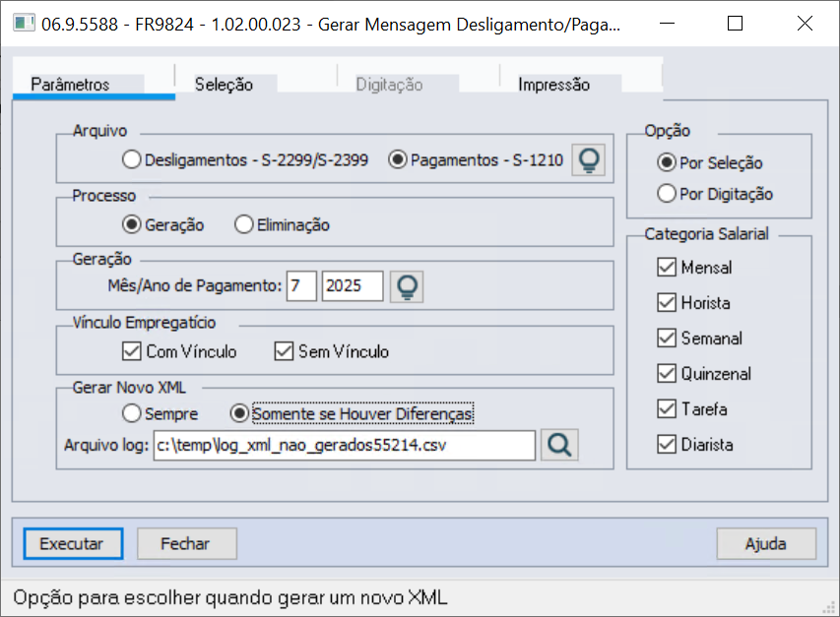The height and width of the screenshot is (617, 840).
Task: Click the Arquivo log path input field
Action: [344, 445]
